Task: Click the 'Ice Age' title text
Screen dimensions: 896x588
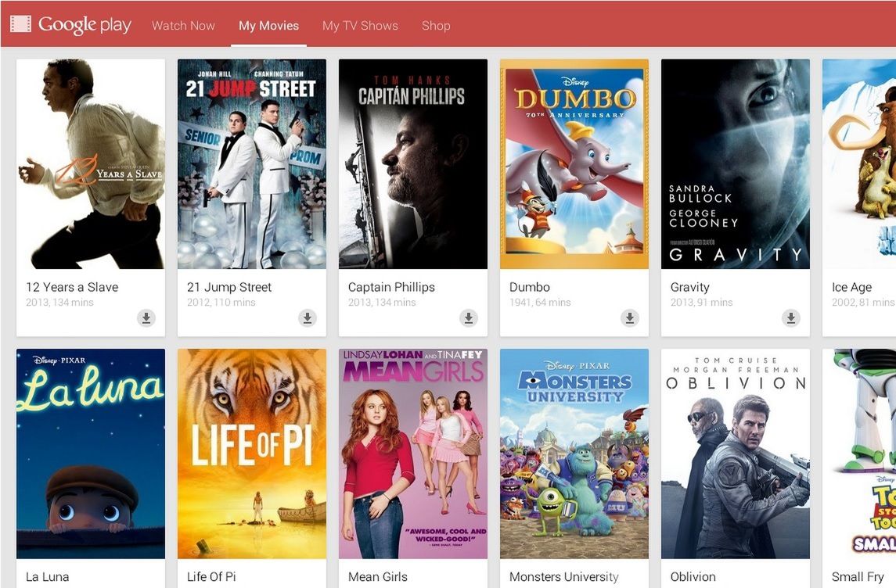Action: 852,287
